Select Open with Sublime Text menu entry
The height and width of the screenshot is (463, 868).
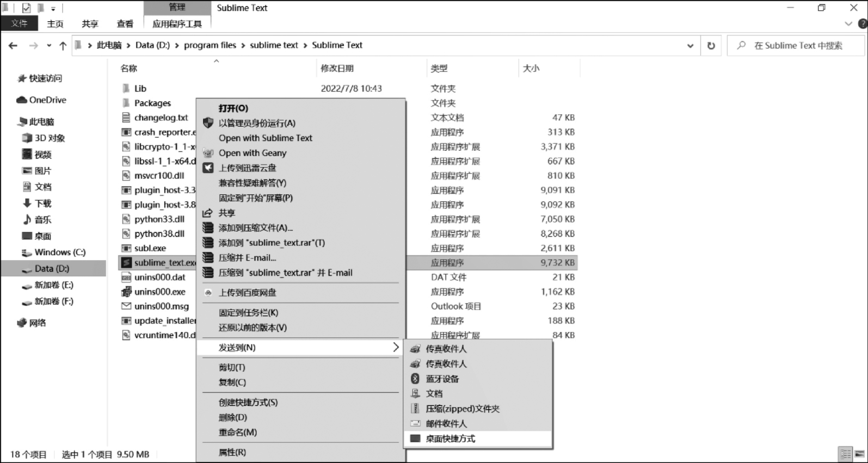click(266, 138)
